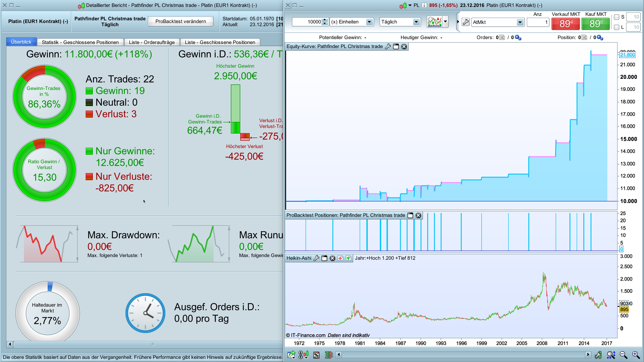Expand the AtMkt order type dropdown
Screen dimensions: 644x362
coord(520,22)
